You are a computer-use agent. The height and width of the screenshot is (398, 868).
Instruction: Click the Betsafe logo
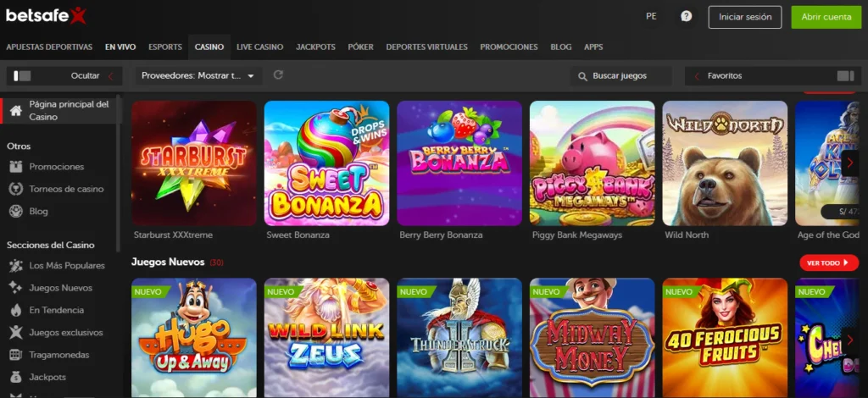(46, 16)
